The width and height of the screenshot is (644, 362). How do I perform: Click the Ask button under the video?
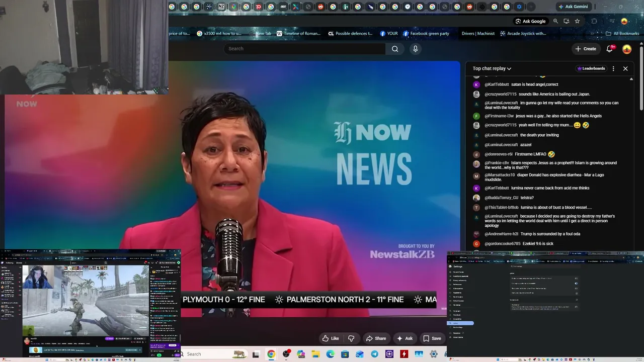405,338
